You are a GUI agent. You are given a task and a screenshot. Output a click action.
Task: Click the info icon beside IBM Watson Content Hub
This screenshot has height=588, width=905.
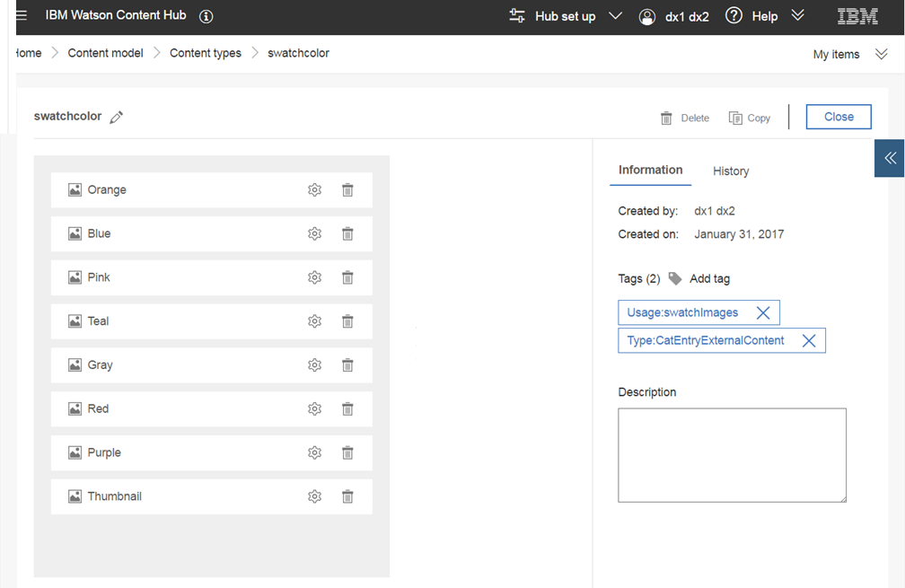tap(206, 16)
